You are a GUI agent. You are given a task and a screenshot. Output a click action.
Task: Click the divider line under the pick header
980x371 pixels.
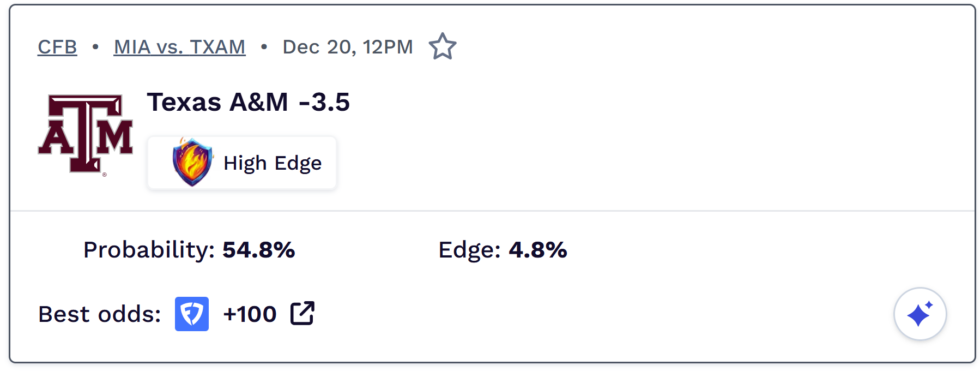(491, 211)
